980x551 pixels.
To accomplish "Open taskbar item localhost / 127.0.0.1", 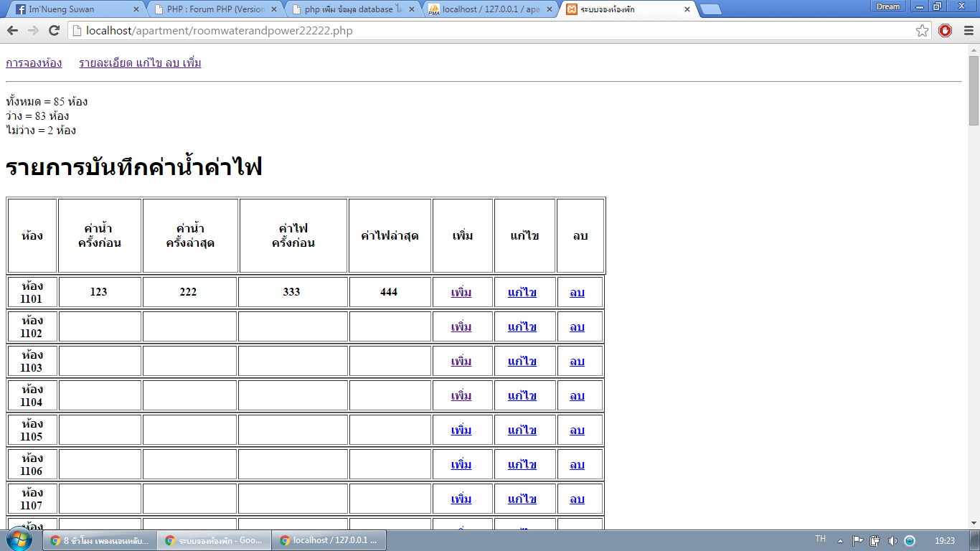I will [329, 540].
